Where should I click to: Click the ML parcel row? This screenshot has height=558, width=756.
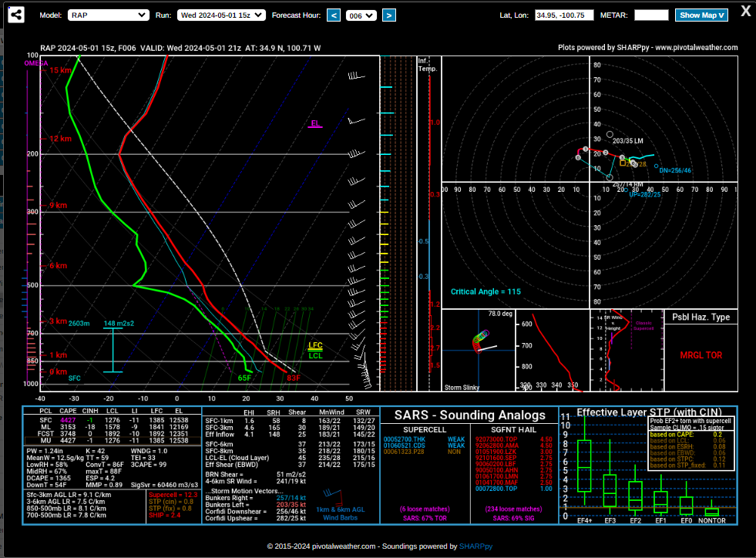(113, 427)
